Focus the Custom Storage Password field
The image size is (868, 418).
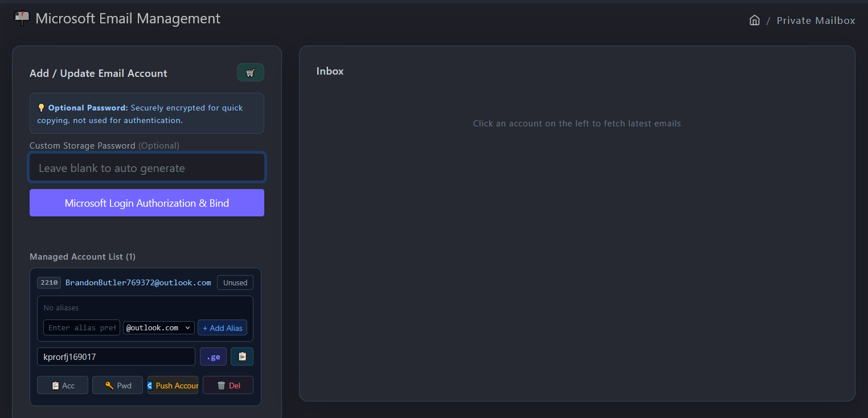(x=147, y=167)
